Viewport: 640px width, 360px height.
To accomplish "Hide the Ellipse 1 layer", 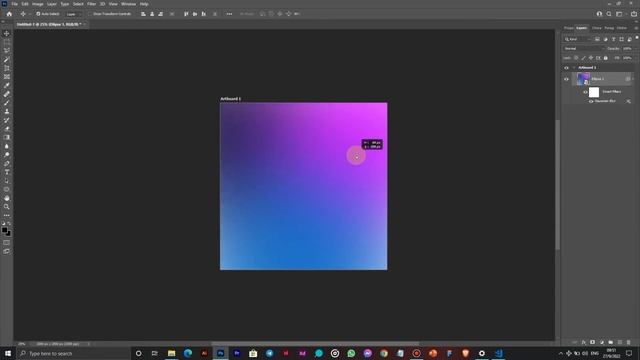I will pos(566,79).
